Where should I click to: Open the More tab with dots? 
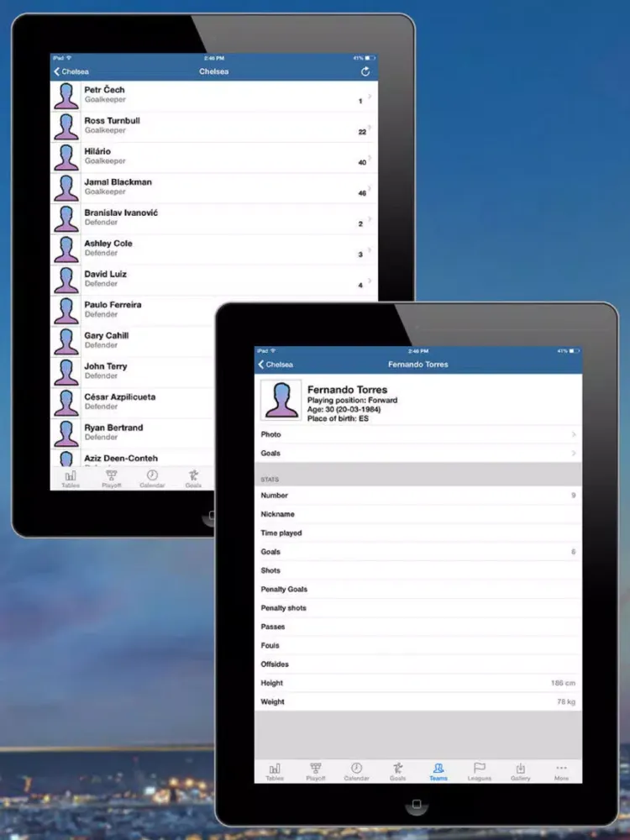click(x=561, y=772)
